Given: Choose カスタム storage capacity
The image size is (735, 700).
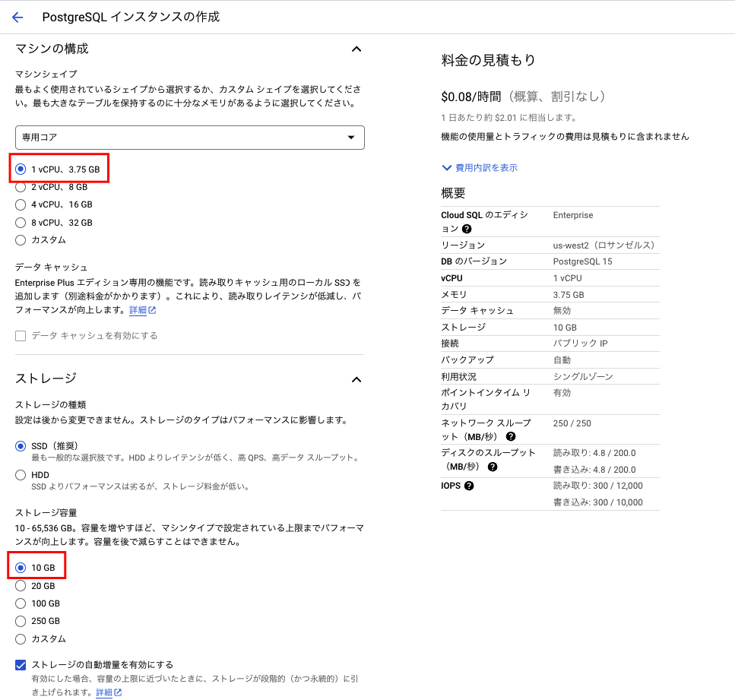Looking at the screenshot, I should coord(22,638).
